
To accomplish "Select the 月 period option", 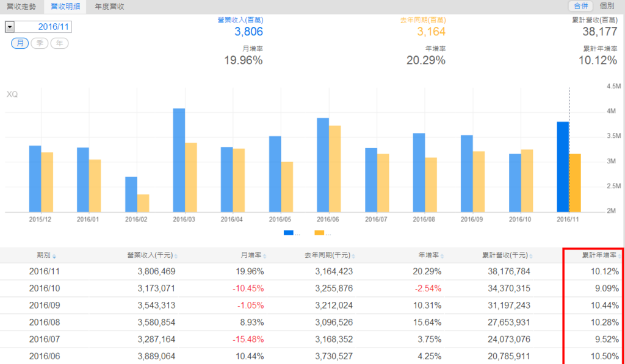I will click(20, 43).
